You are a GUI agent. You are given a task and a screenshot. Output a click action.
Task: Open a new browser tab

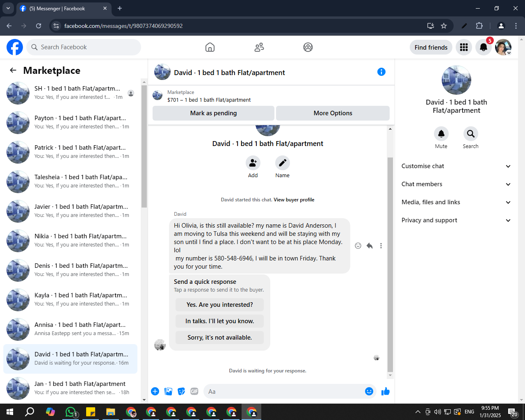click(x=120, y=8)
